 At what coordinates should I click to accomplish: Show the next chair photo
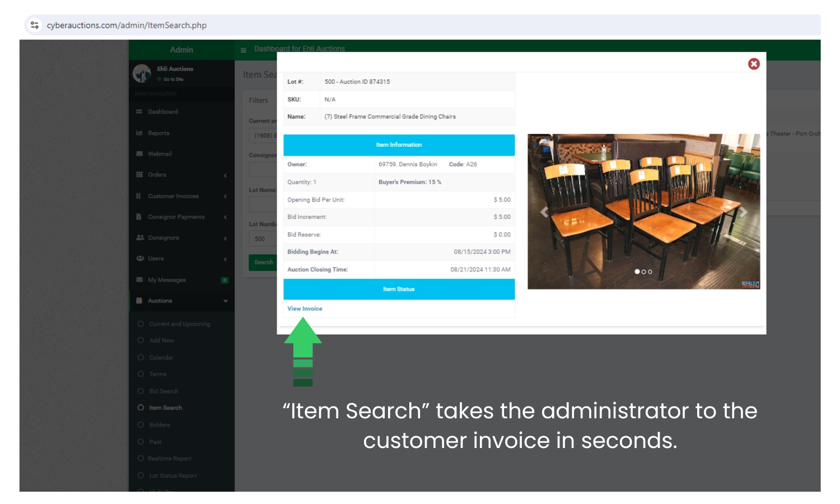(743, 212)
